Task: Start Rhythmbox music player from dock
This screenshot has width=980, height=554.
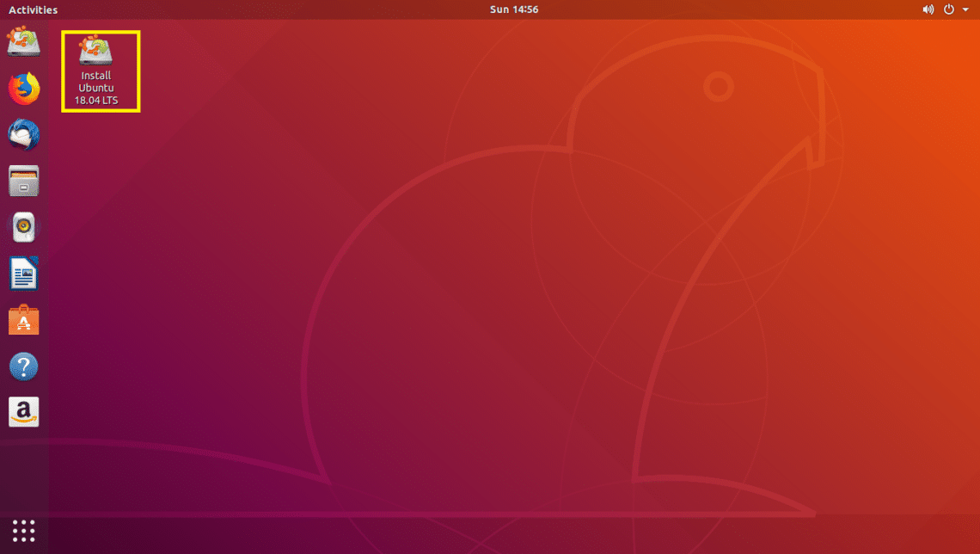Action: click(24, 228)
